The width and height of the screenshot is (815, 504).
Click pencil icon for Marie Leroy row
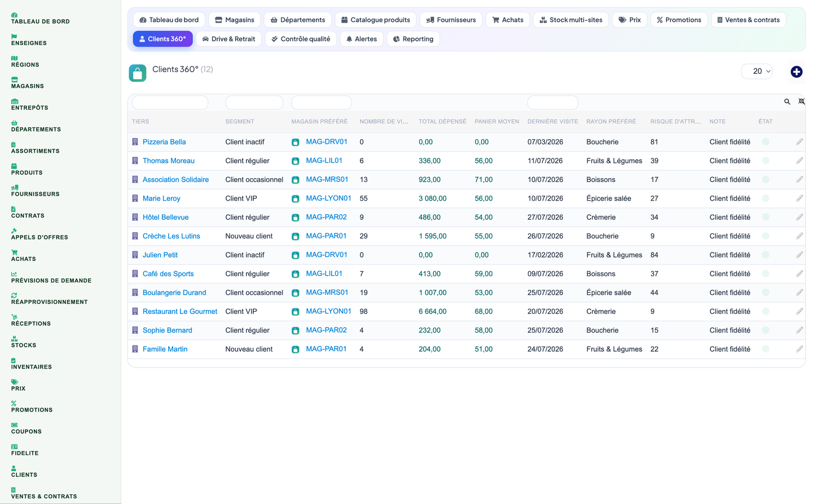[799, 198]
